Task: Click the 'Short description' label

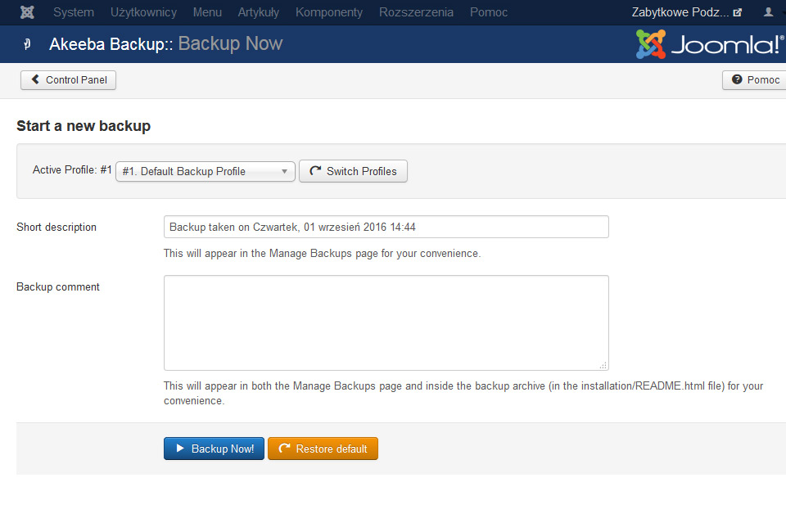Action: point(56,227)
